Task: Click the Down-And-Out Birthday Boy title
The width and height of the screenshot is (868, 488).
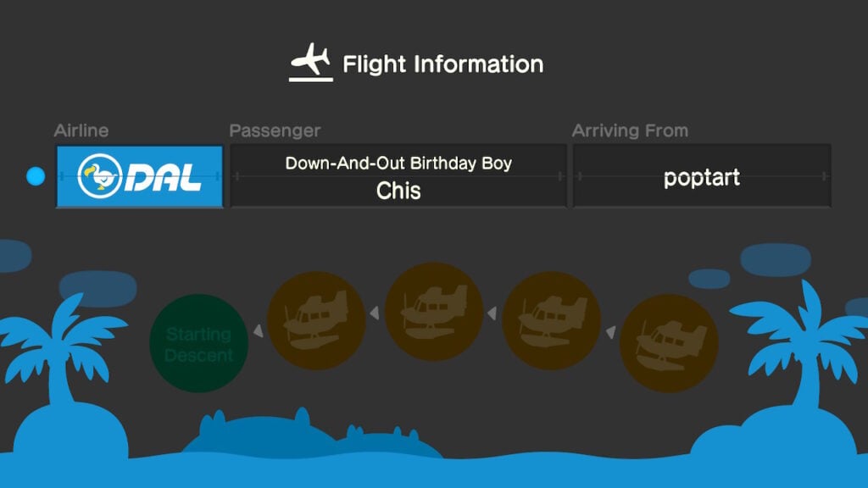Action: pos(398,164)
